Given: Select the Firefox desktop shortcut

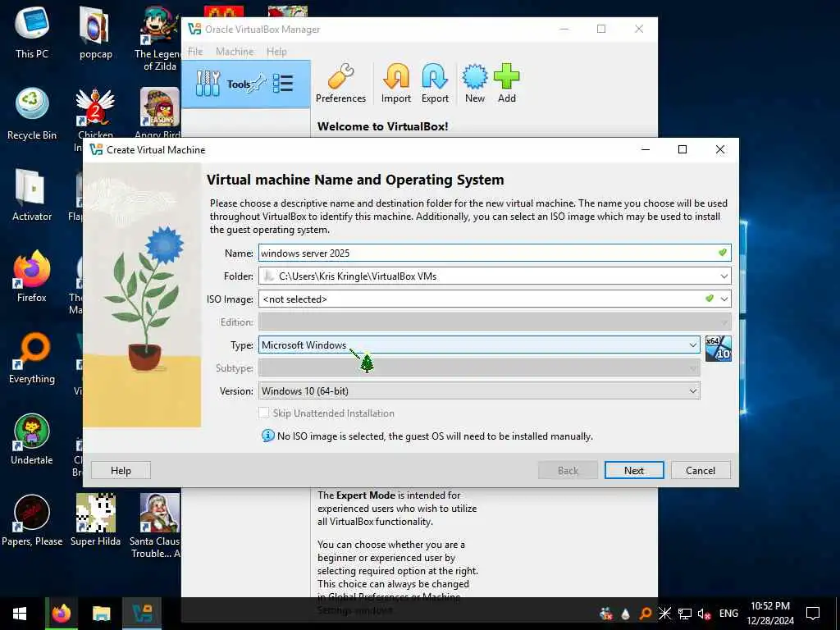Looking at the screenshot, I should [x=32, y=276].
